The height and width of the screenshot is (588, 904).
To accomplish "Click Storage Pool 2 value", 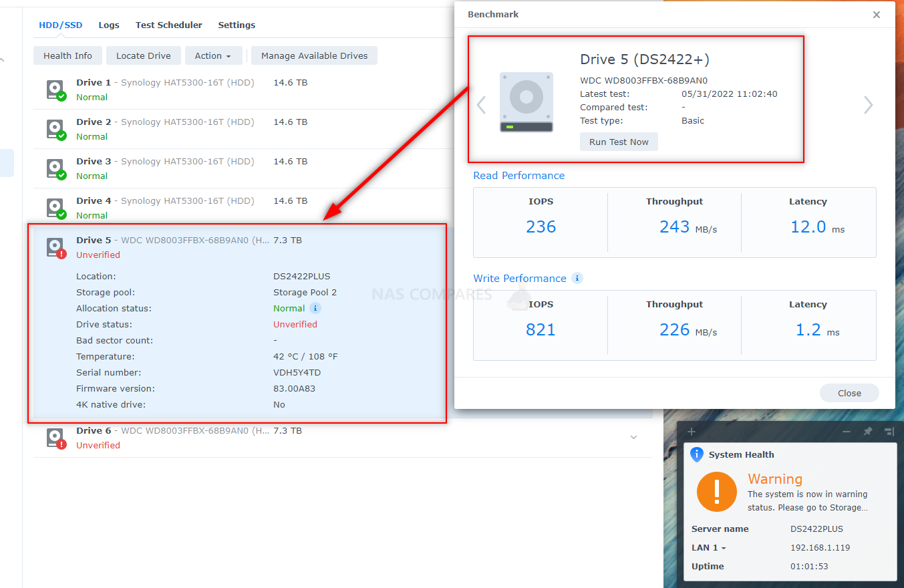I will point(305,292).
